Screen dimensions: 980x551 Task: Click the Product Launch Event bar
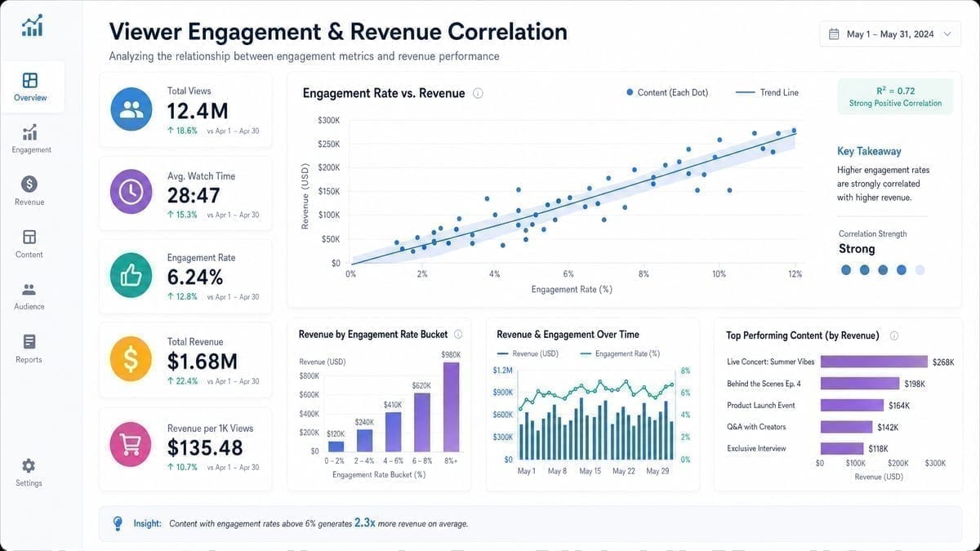[x=853, y=405]
